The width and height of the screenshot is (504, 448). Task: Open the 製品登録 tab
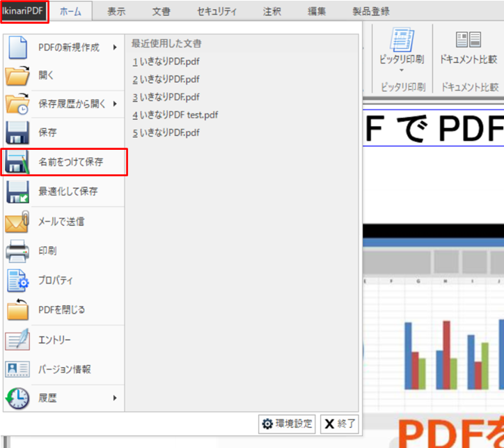tap(371, 12)
